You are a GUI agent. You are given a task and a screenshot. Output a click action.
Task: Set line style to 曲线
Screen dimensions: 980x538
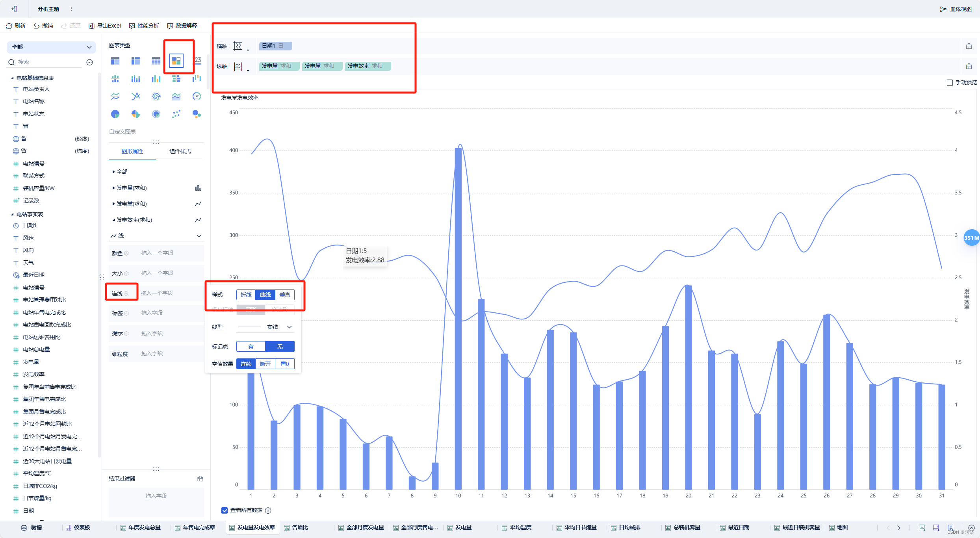(265, 295)
